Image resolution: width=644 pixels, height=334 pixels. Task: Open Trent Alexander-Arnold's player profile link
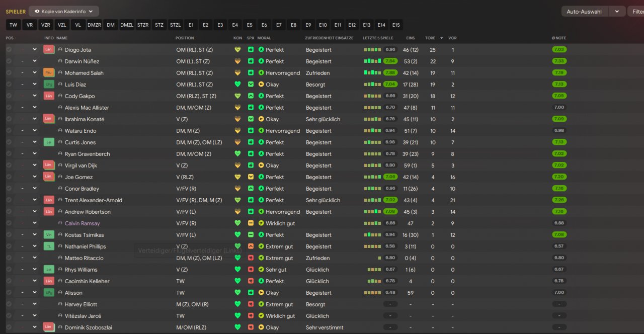pos(94,200)
